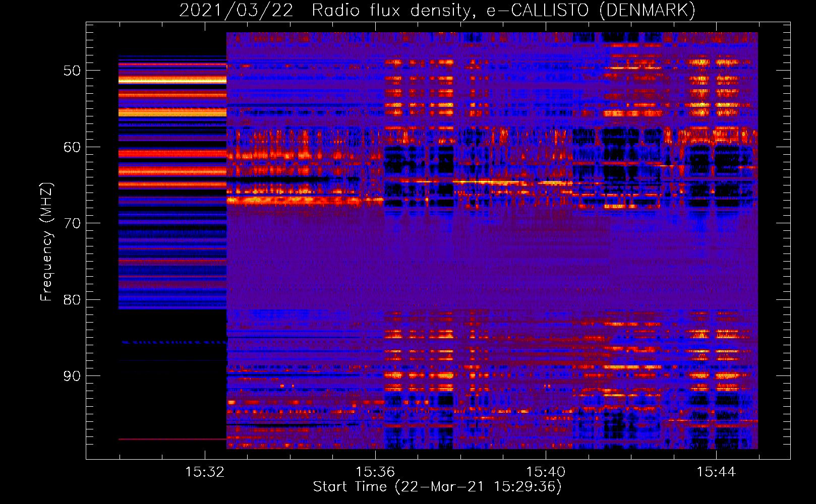816x504 pixels.
Task: Click the 70 frequency tick label
Action: [72, 223]
